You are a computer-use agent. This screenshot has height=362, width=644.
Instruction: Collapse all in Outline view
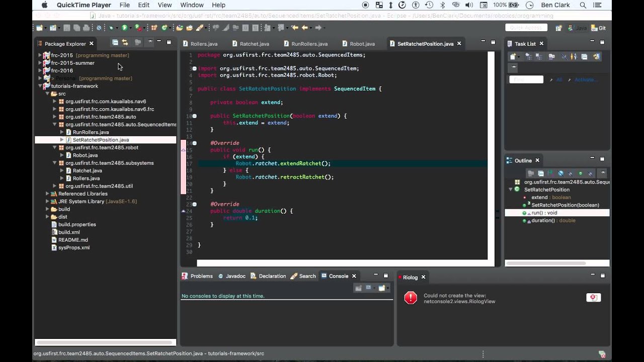click(541, 173)
